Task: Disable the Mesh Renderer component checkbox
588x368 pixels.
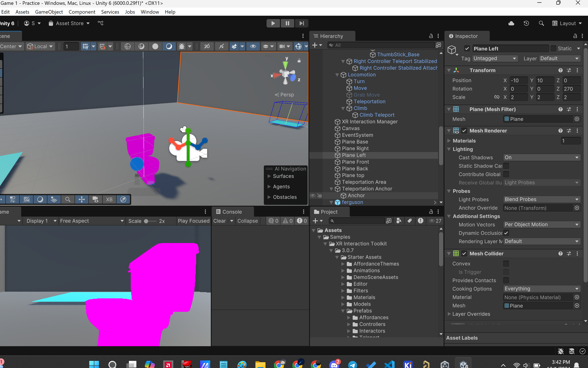Action: (464, 131)
